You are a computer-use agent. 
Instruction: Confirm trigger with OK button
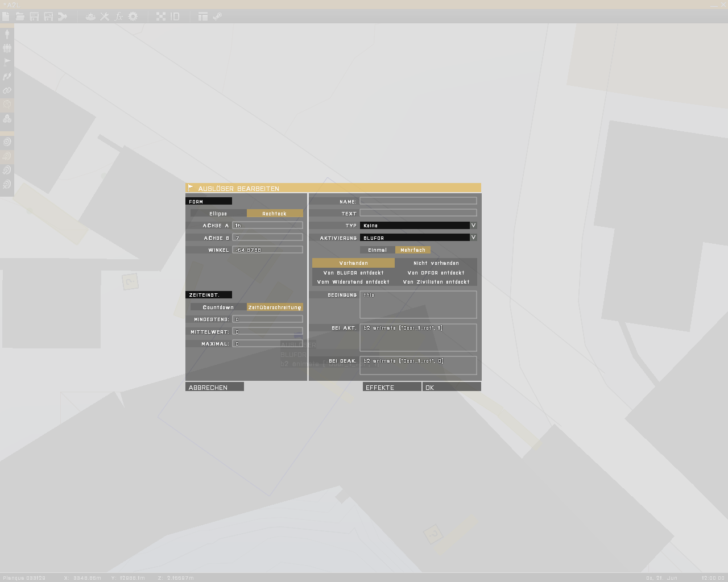(452, 387)
